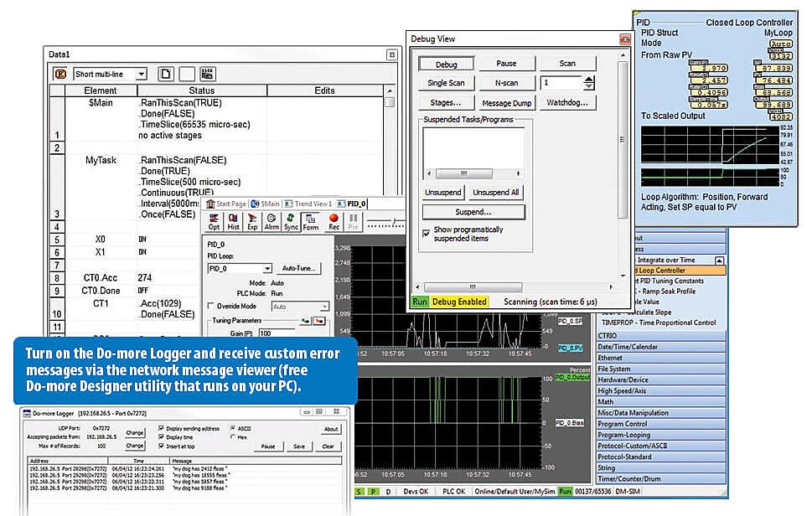812x516 pixels.
Task: Start recording with the red Rec icon
Action: (334, 222)
